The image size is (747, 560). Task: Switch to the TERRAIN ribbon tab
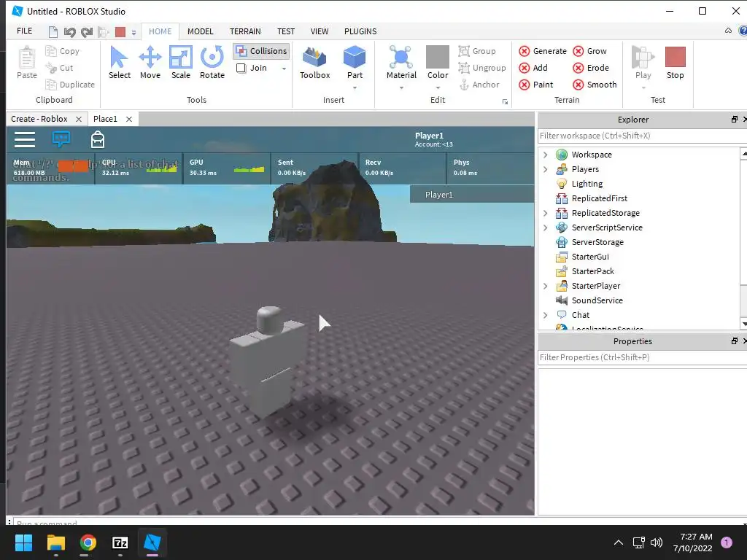pyautogui.click(x=245, y=31)
